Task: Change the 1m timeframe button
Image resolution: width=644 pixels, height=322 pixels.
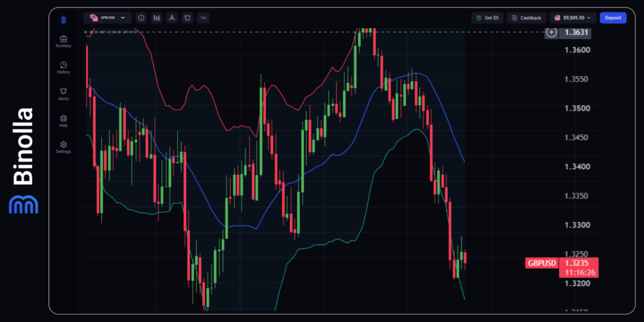Action: (x=203, y=18)
